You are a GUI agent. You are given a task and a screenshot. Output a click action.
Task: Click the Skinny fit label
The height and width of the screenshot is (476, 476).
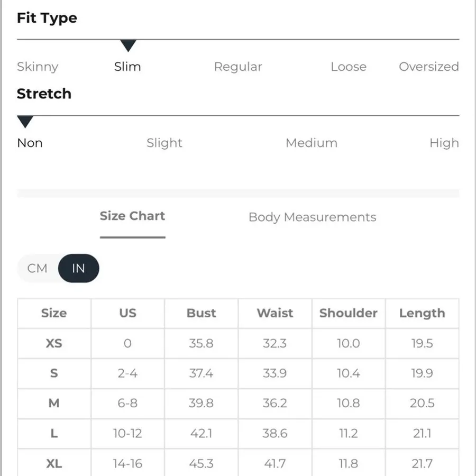pyautogui.click(x=38, y=67)
